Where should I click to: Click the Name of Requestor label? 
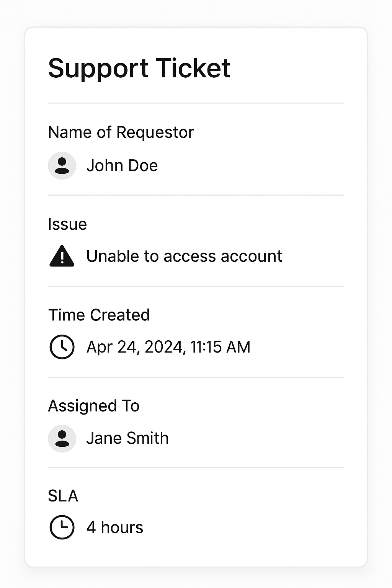tap(121, 132)
